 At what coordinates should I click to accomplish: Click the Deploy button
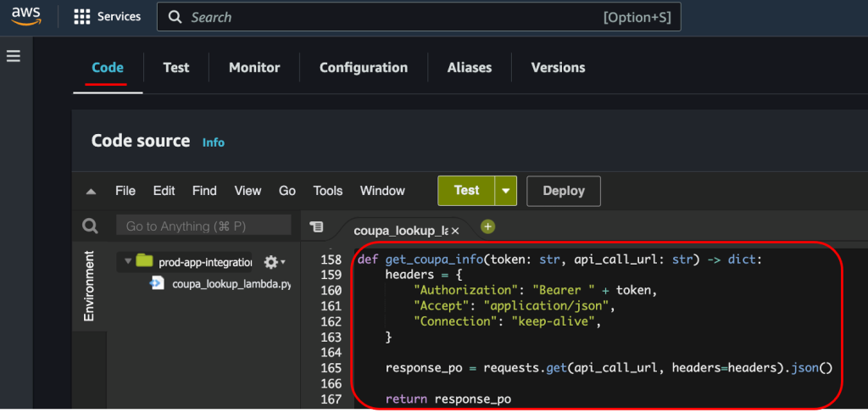[x=564, y=191]
